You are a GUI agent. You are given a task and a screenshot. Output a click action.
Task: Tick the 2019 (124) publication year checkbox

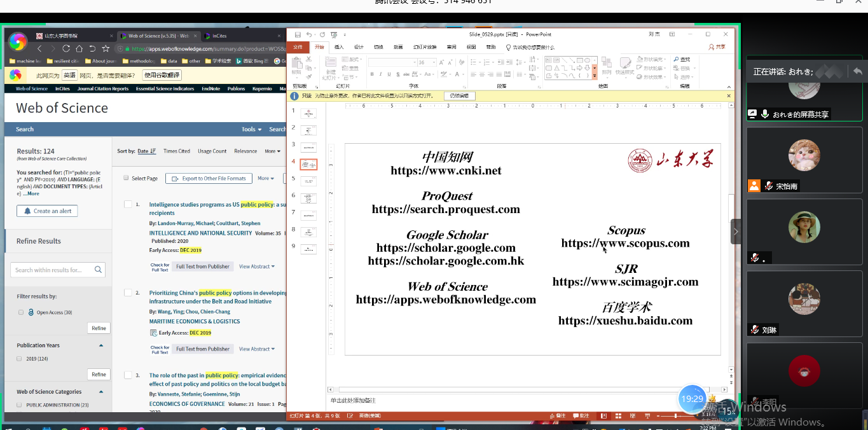[x=19, y=359]
